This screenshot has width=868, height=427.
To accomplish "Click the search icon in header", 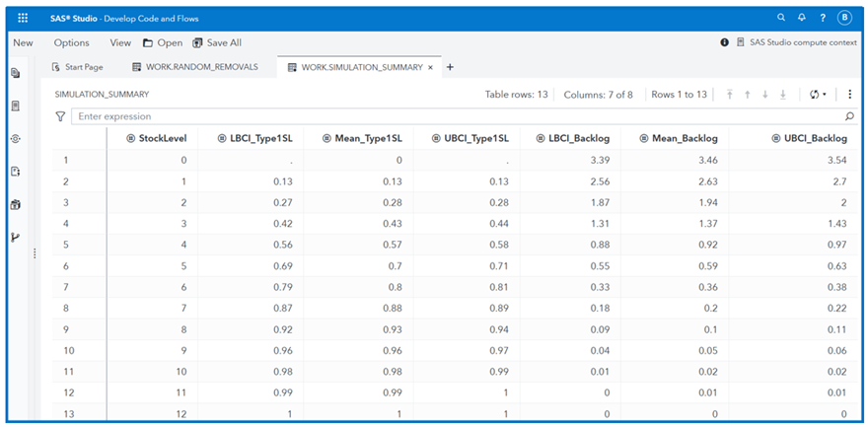I will [x=781, y=18].
